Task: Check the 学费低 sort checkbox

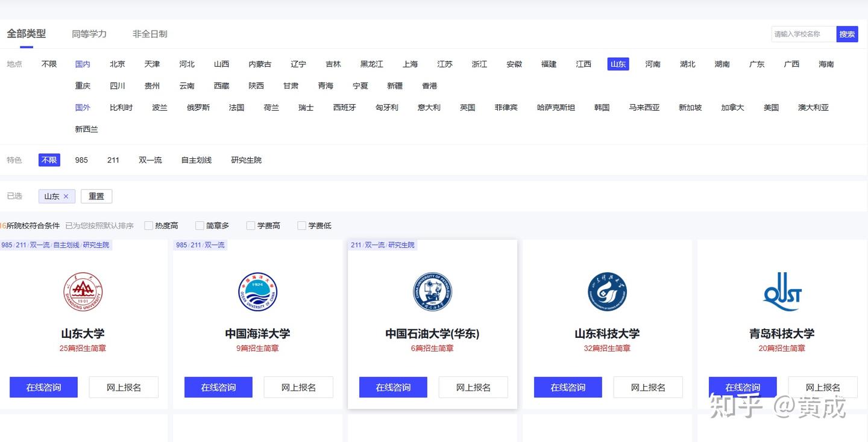Action: pyautogui.click(x=302, y=226)
